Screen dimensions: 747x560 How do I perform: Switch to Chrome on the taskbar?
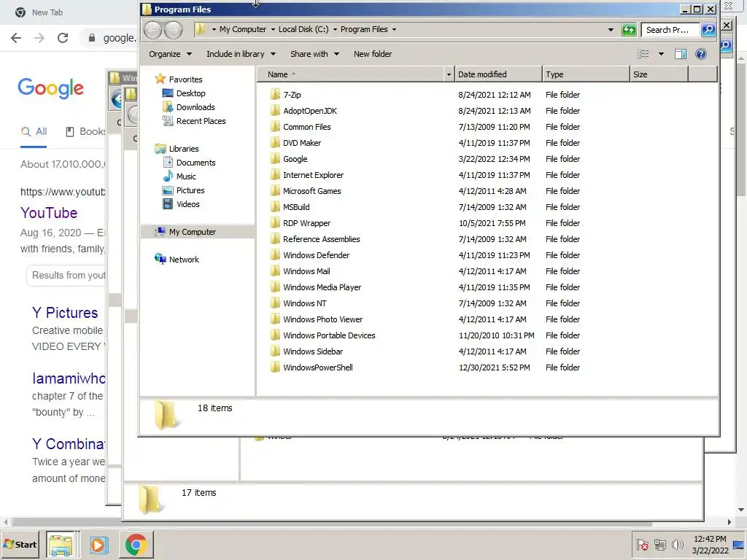coord(136,545)
